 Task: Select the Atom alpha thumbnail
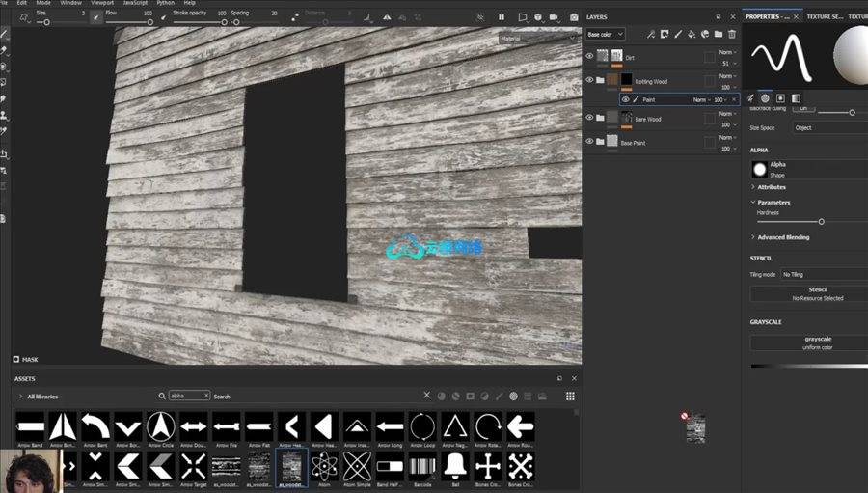pos(324,466)
